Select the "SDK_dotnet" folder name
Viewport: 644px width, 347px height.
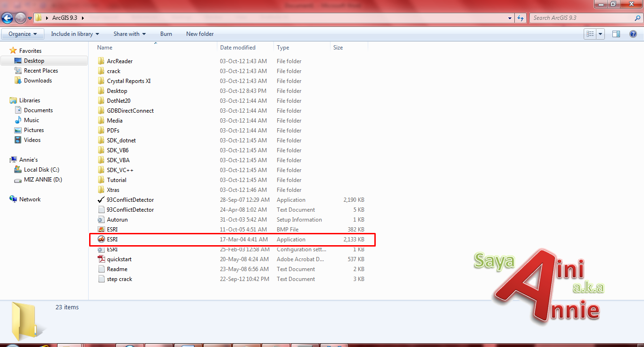(122, 140)
